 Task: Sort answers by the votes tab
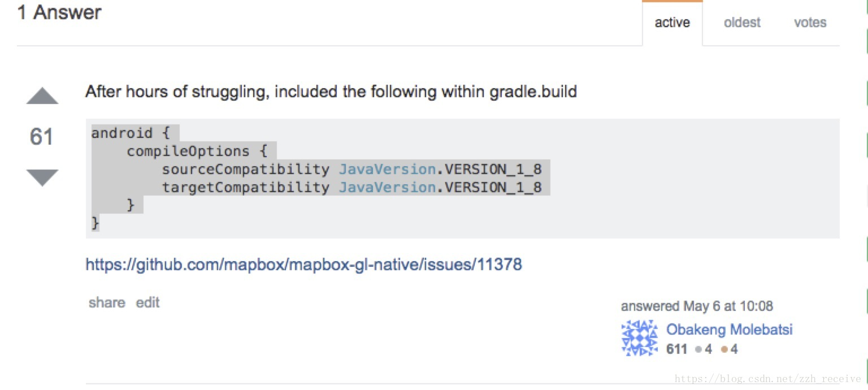tap(810, 23)
